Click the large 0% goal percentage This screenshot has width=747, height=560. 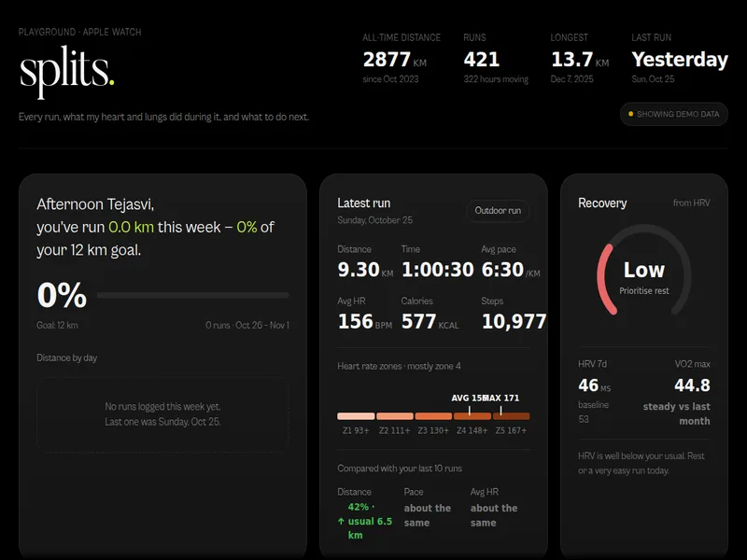tap(62, 295)
